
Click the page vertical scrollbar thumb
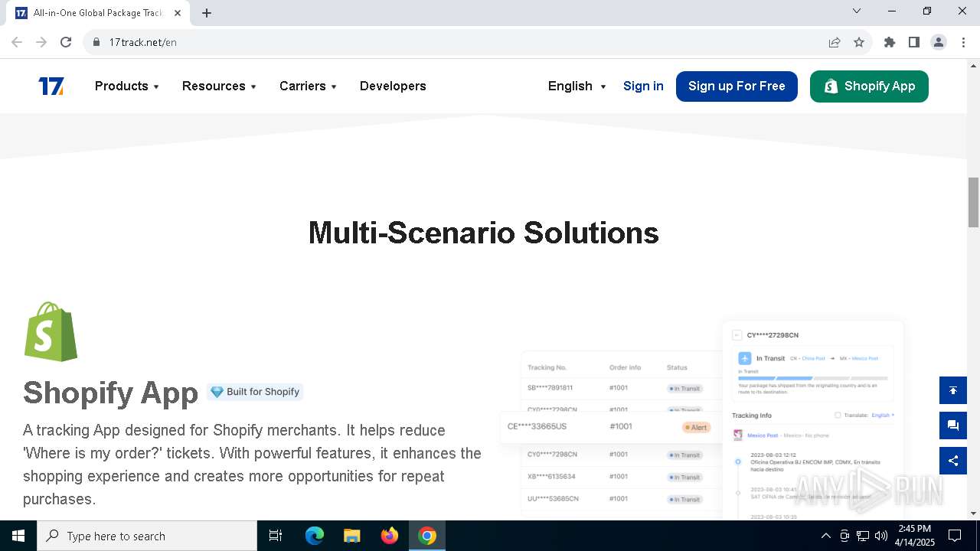[973, 202]
